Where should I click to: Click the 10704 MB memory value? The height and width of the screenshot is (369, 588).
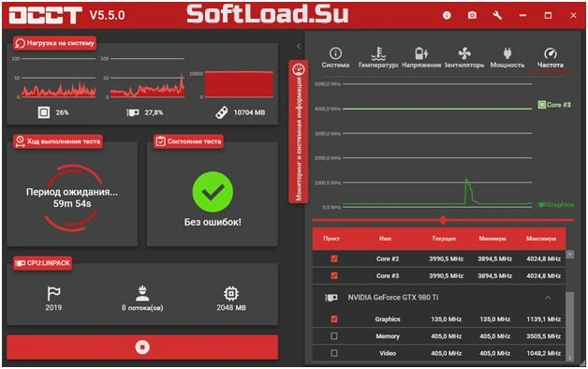(249, 112)
